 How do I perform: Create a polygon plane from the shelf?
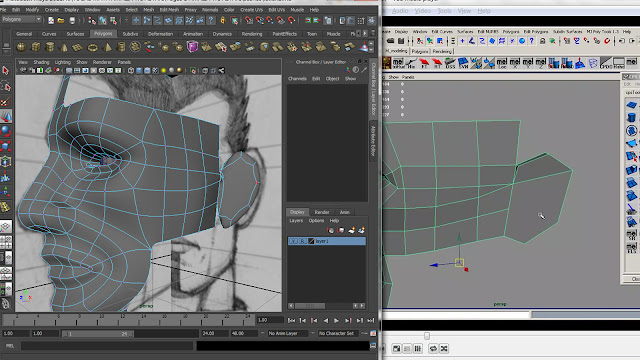(78, 47)
